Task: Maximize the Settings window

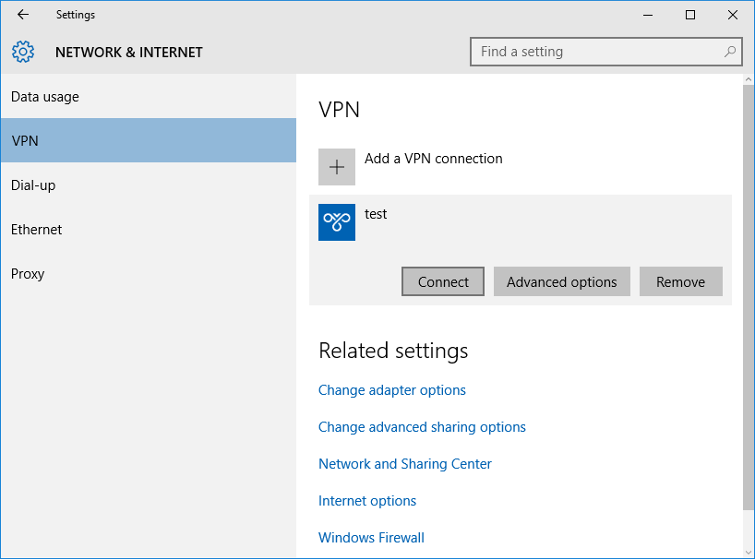Action: [x=690, y=15]
